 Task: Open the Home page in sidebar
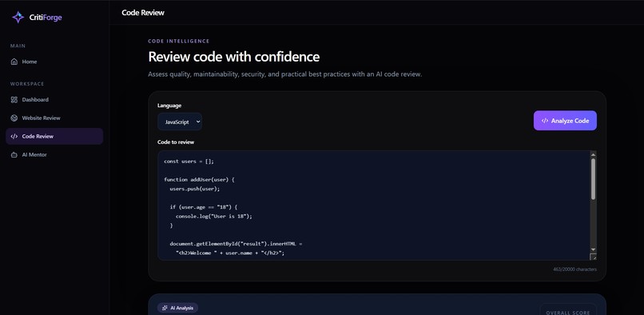tap(54, 62)
